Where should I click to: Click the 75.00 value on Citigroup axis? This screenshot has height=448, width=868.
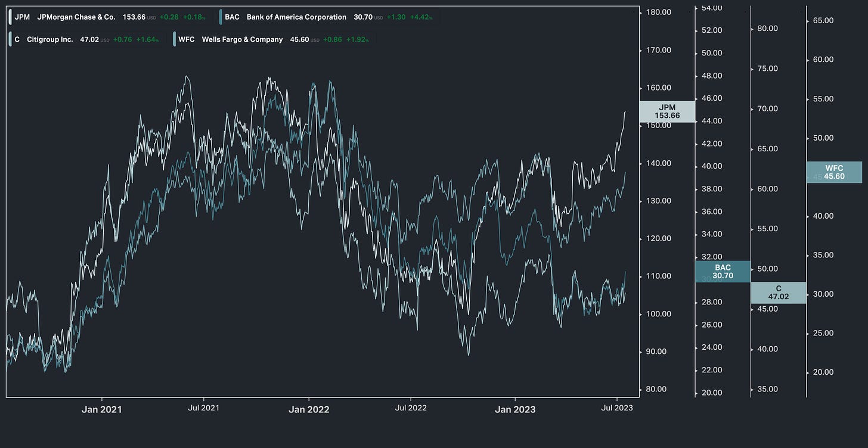pos(767,69)
